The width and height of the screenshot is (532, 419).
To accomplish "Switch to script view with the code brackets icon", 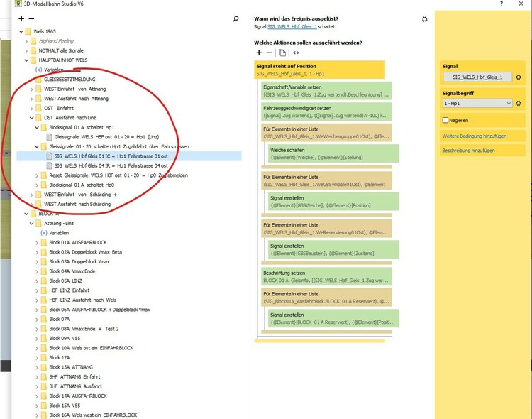I will 296,53.
